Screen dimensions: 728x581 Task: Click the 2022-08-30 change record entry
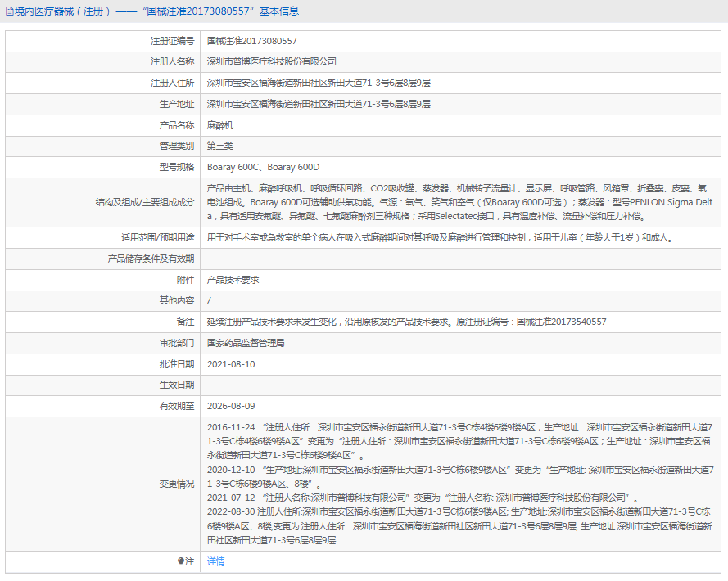tap(459, 526)
